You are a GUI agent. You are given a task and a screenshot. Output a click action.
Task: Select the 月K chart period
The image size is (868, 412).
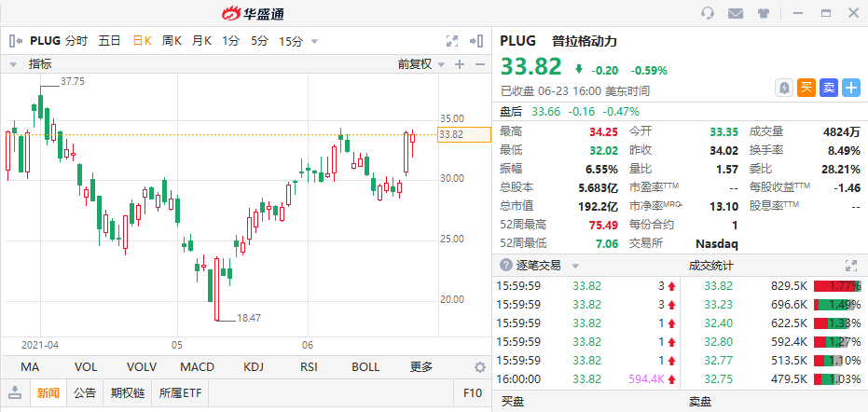pos(202,40)
